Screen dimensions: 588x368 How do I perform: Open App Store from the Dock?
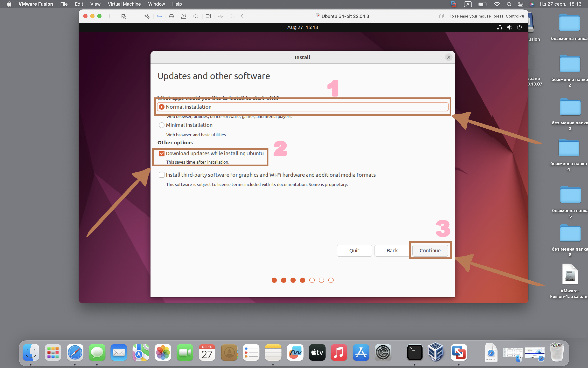361,352
